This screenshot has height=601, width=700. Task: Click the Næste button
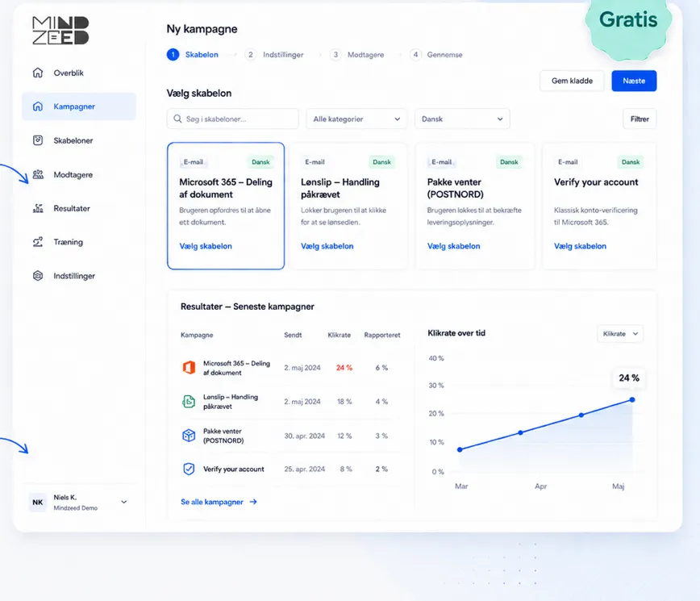(x=634, y=81)
